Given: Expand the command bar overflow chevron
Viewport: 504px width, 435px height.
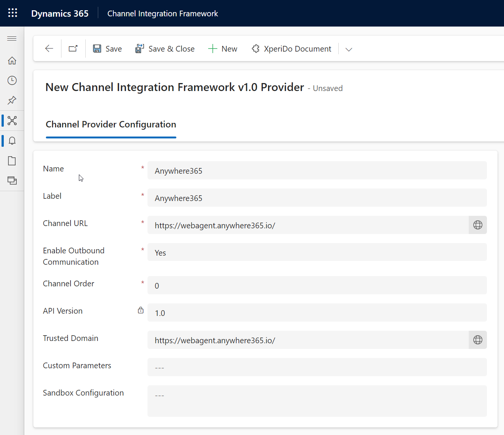Looking at the screenshot, I should tap(349, 49).
